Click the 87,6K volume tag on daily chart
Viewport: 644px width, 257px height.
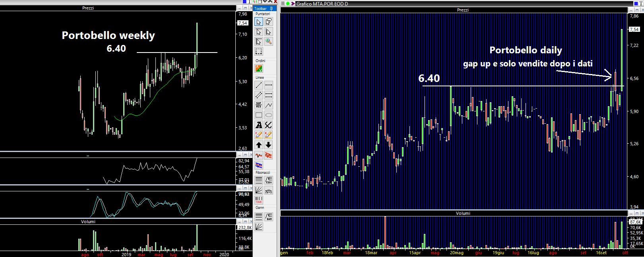[635, 222]
